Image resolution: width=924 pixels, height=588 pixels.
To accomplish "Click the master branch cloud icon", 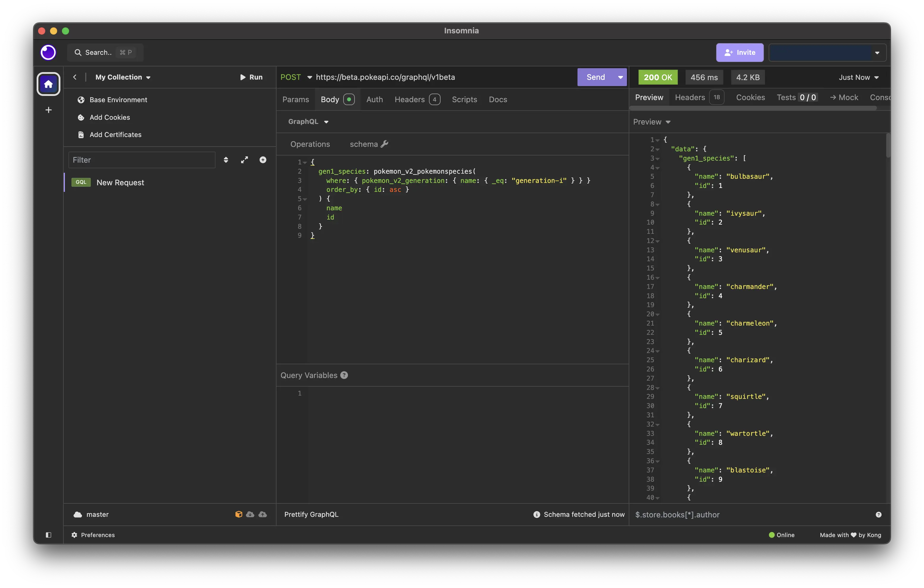I will point(78,515).
